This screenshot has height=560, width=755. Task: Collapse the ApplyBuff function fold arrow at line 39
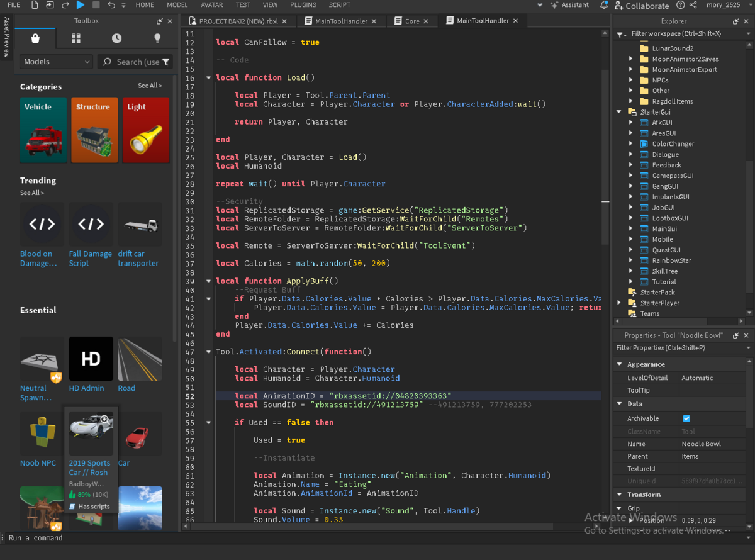208,281
